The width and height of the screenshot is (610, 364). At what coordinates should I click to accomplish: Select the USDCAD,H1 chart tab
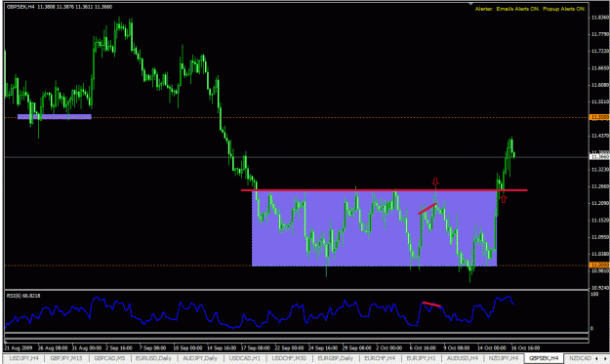point(244,358)
